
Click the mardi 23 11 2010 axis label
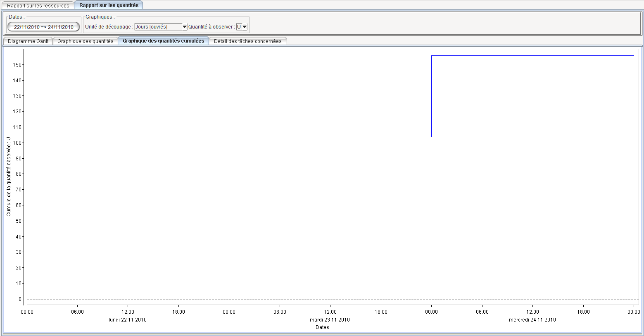[330, 320]
